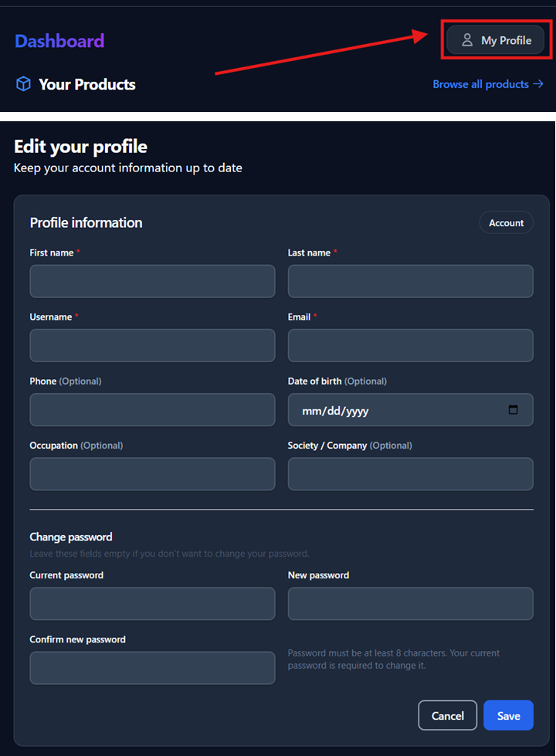
Task: Click the arrow icon after Browse all products
Action: pos(541,83)
